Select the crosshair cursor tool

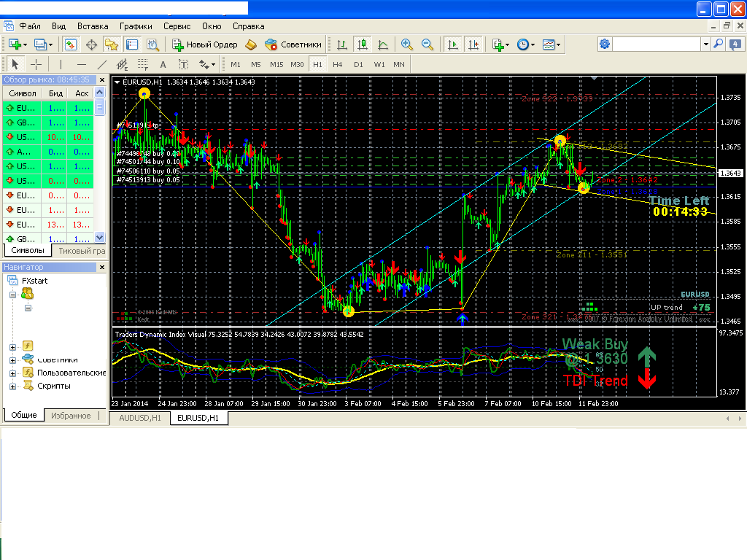[36, 64]
